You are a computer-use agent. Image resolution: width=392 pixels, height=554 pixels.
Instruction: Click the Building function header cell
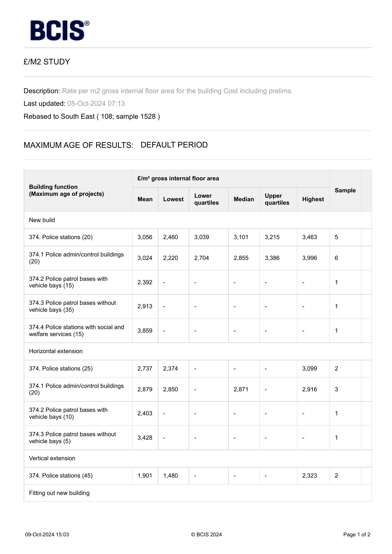click(66, 190)
